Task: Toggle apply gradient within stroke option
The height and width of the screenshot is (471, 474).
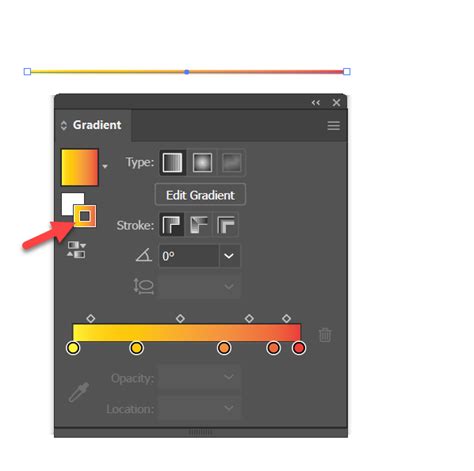Action: pos(171,225)
